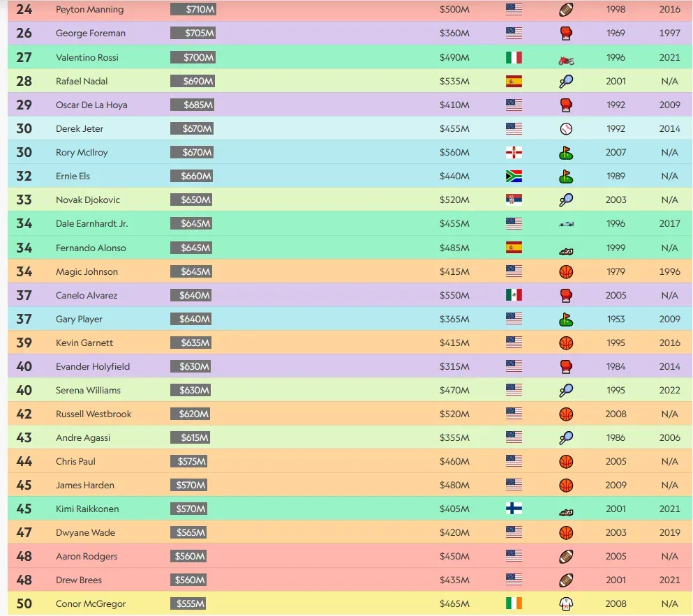Viewport: 693px width, 616px height.
Task: Click the $700M earnings bar for Valentino Rossi
Action: [193, 58]
